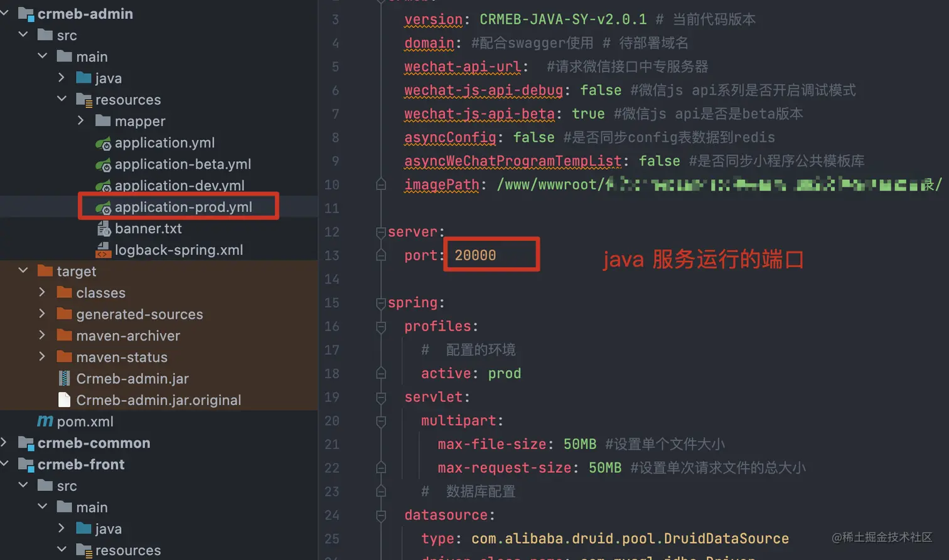Screen dimensions: 949x560
Task: Fold the profiles block at line 16
Action: [x=381, y=327]
